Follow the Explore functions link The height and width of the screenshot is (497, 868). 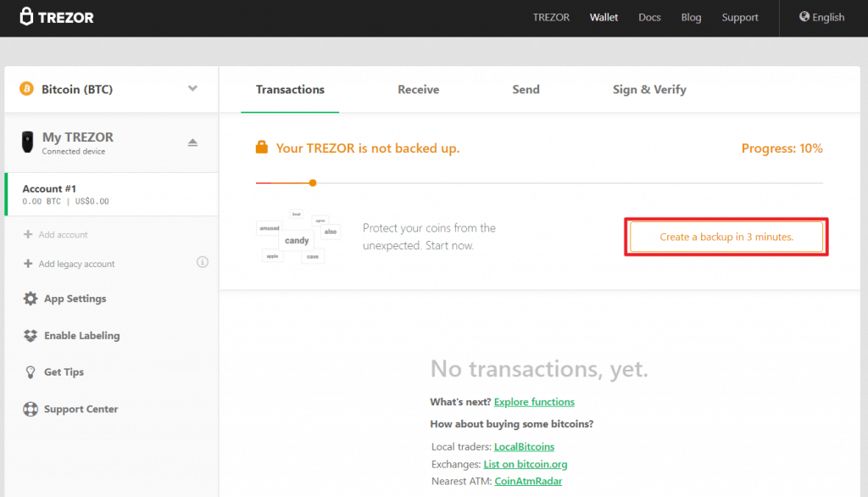click(x=533, y=402)
